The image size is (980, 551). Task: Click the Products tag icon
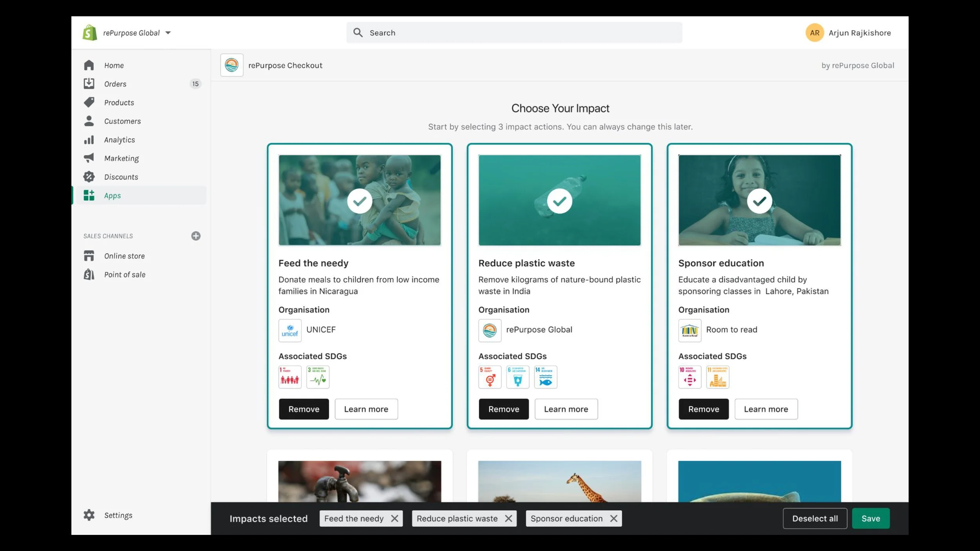pos(89,102)
